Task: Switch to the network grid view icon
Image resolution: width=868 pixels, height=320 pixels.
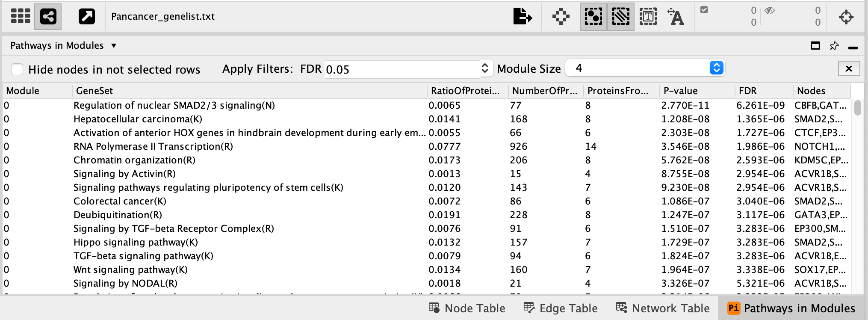Action: [21, 16]
